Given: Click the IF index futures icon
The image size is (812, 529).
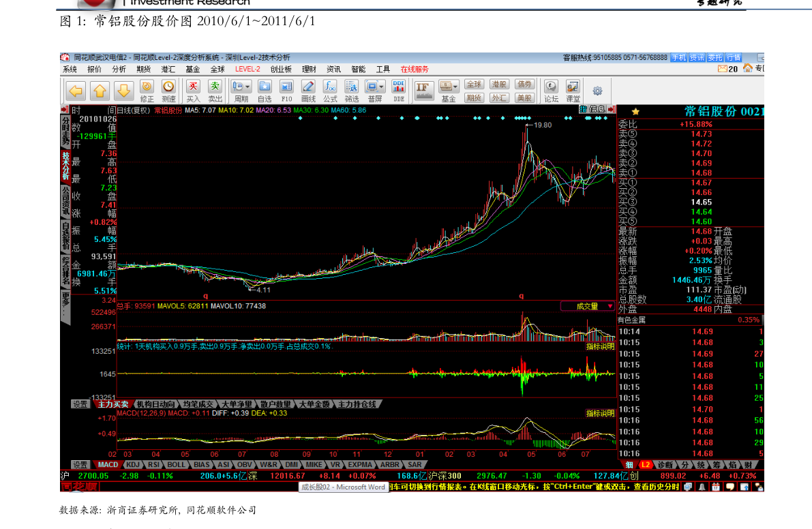Looking at the screenshot, I should (x=423, y=91).
